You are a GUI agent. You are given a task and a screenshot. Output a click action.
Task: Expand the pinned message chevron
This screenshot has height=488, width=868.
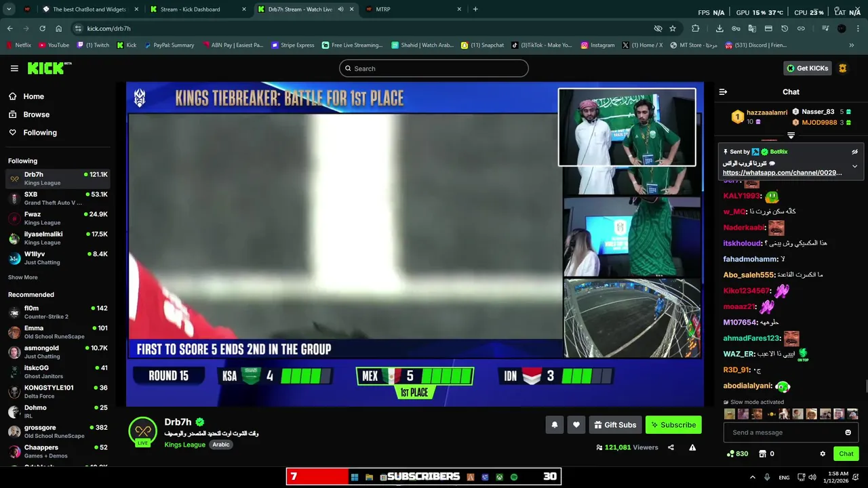854,166
